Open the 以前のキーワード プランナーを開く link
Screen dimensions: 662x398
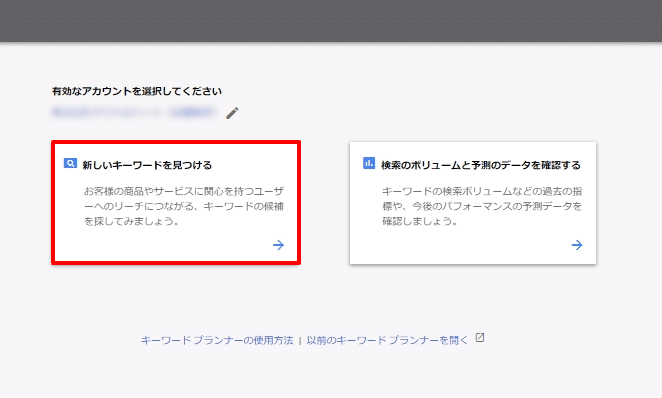(x=387, y=340)
